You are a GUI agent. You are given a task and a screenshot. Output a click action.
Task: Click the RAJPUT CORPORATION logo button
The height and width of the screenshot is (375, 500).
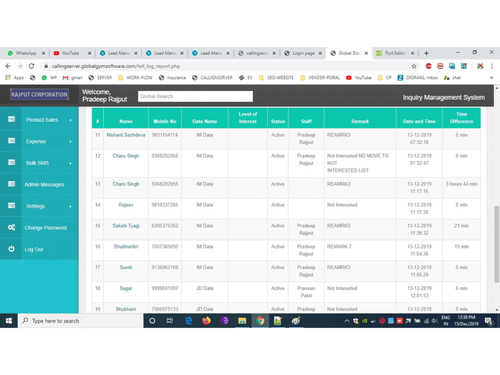[39, 94]
